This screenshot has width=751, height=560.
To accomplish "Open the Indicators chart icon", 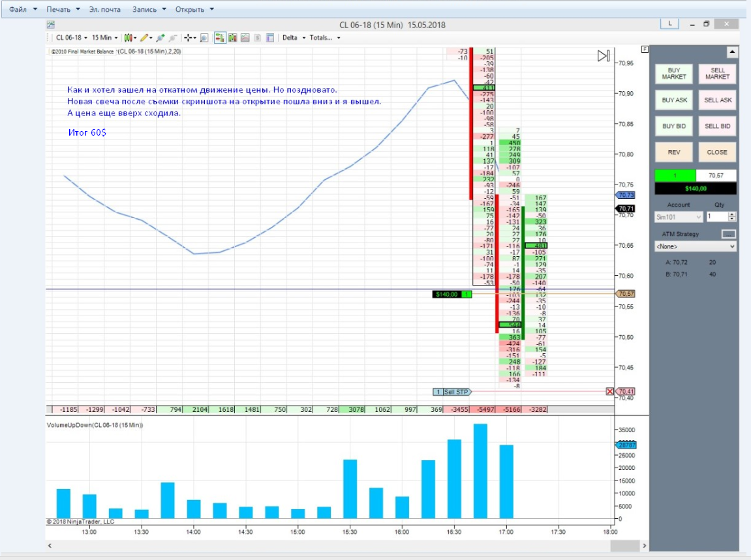I will tap(245, 38).
